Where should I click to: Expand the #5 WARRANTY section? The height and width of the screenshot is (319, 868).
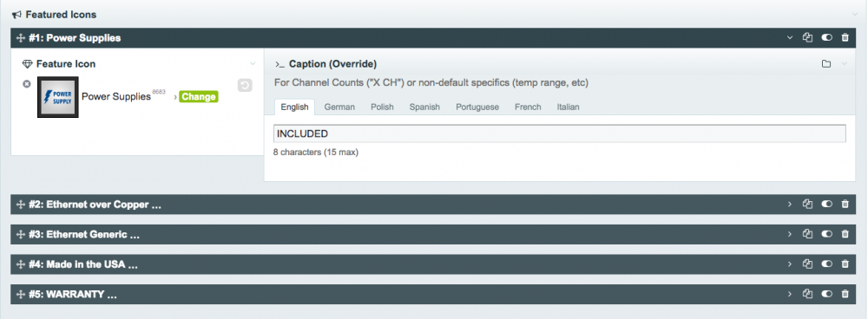click(790, 294)
